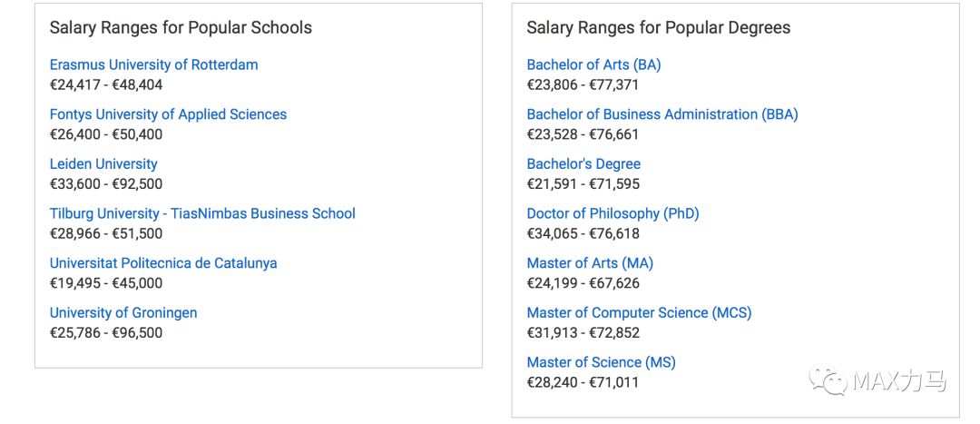The image size is (980, 424).
Task: Click the Master of Science (MS) link
Action: (601, 362)
